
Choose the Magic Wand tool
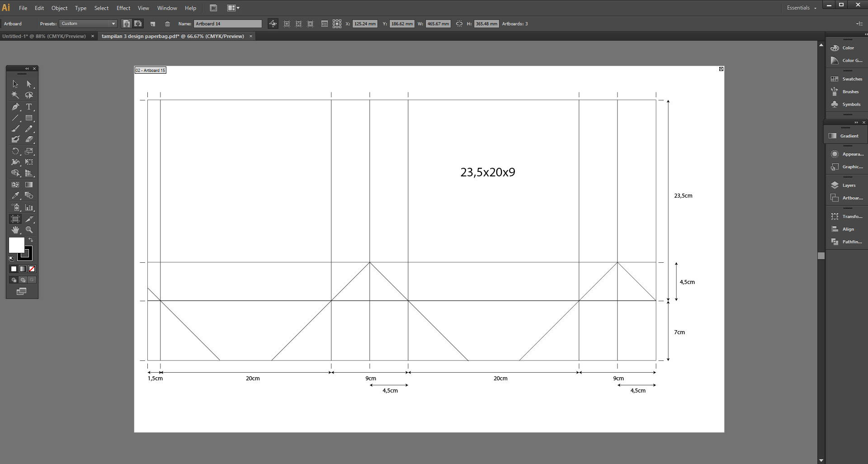click(x=15, y=95)
